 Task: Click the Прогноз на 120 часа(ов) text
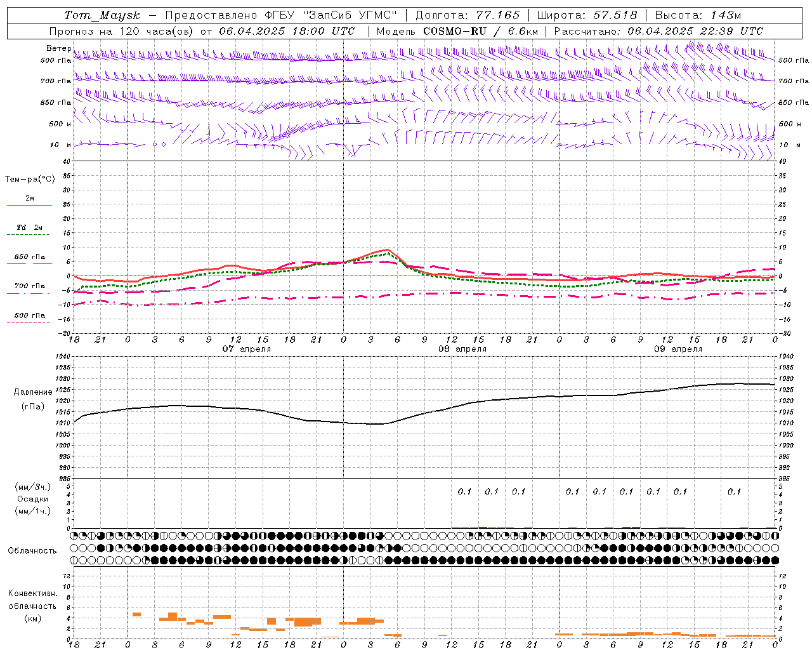point(122,31)
